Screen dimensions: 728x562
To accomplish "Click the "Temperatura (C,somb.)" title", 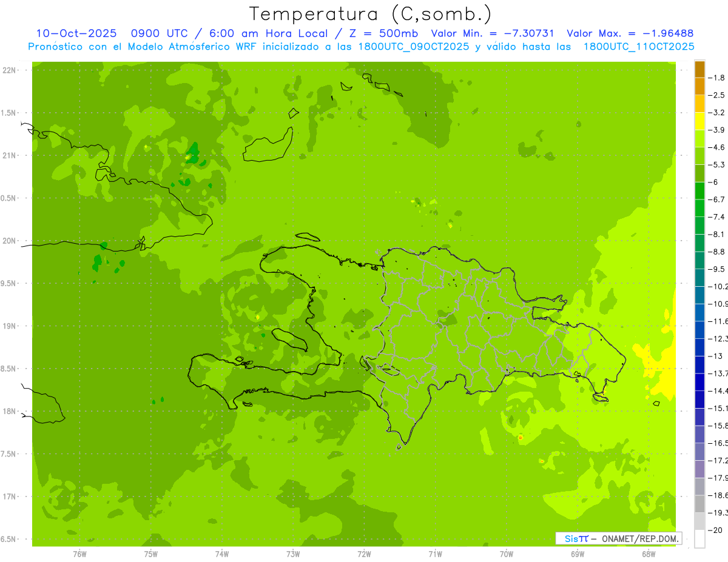I will tap(371, 14).
